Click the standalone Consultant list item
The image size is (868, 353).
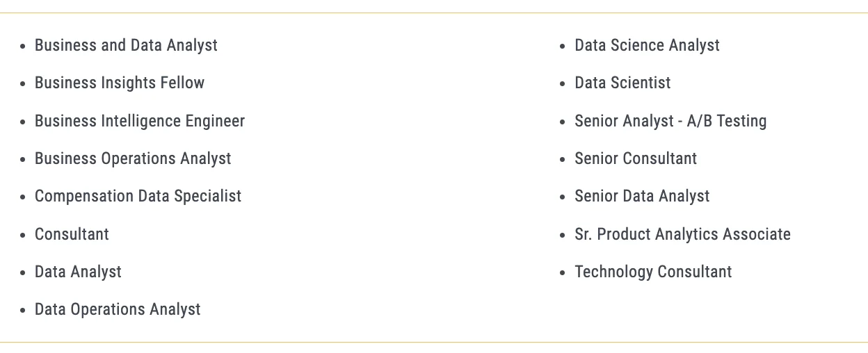[x=72, y=234]
